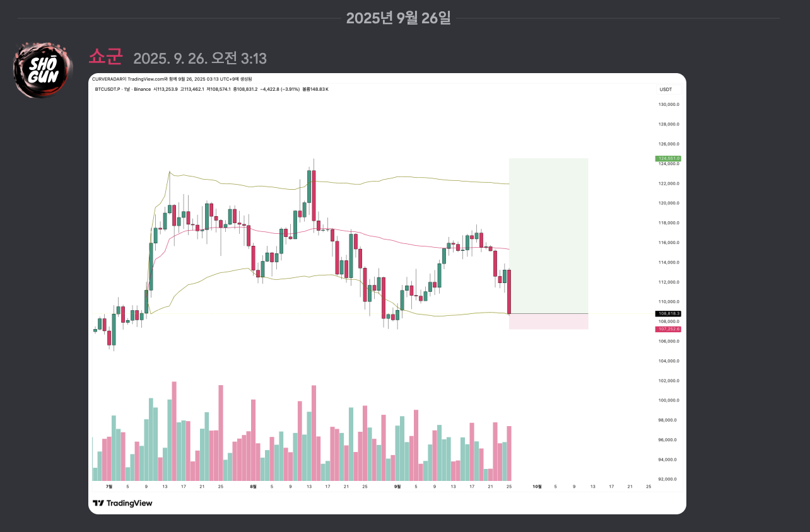Click the 130,000.0 price axis label
The width and height of the screenshot is (810, 532).
pos(668,105)
